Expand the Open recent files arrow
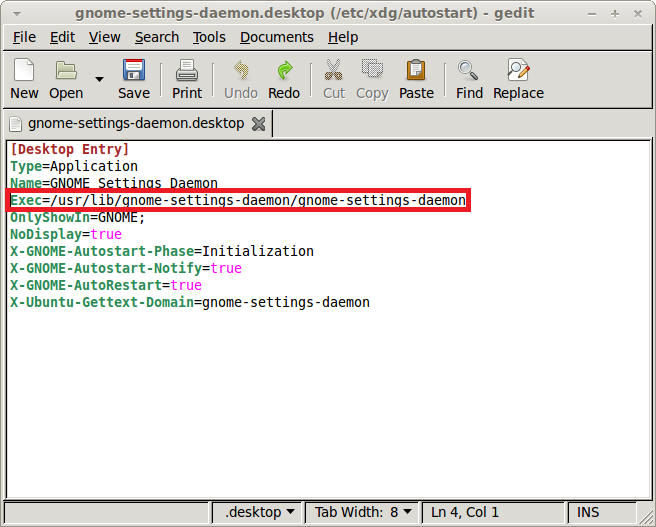The image size is (656, 527). coord(99,79)
